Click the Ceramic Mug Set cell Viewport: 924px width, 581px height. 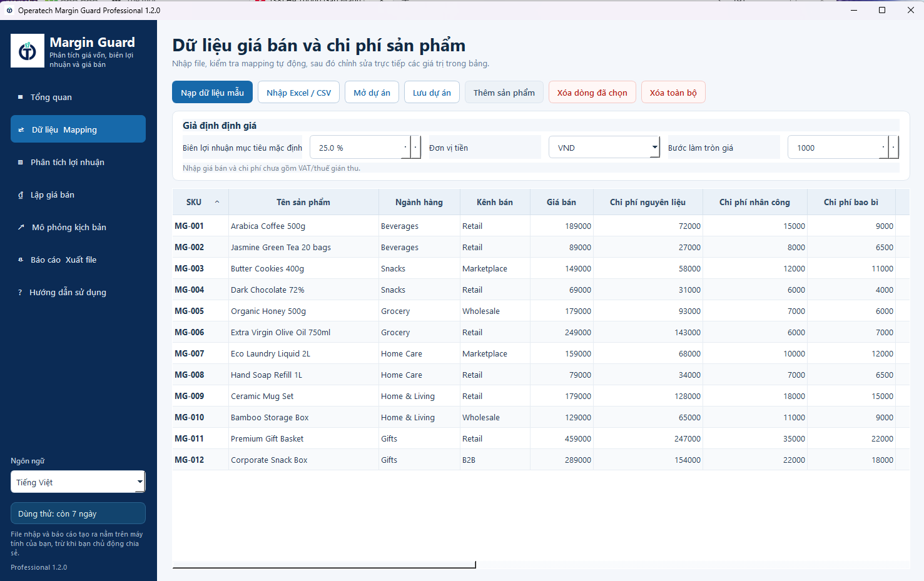pos(303,396)
